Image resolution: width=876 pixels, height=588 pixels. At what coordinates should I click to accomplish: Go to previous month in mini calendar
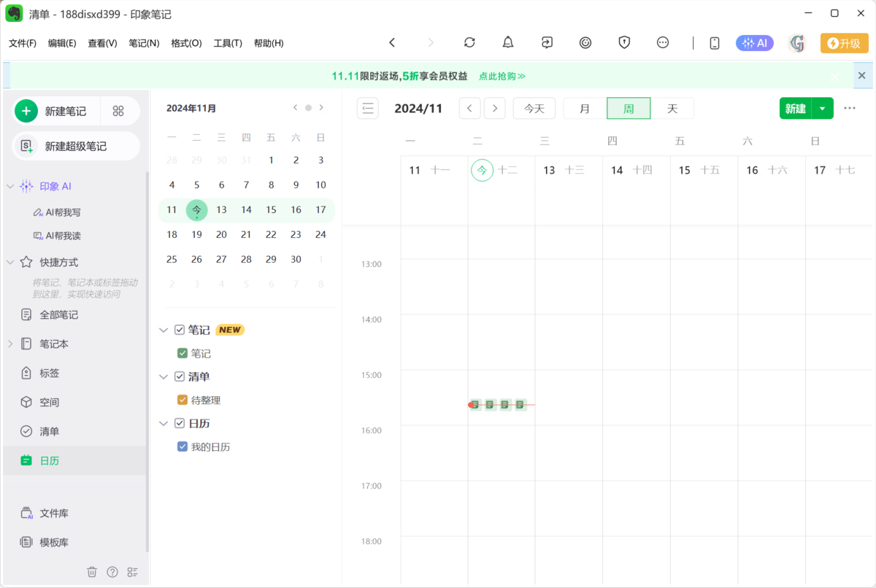click(x=295, y=107)
